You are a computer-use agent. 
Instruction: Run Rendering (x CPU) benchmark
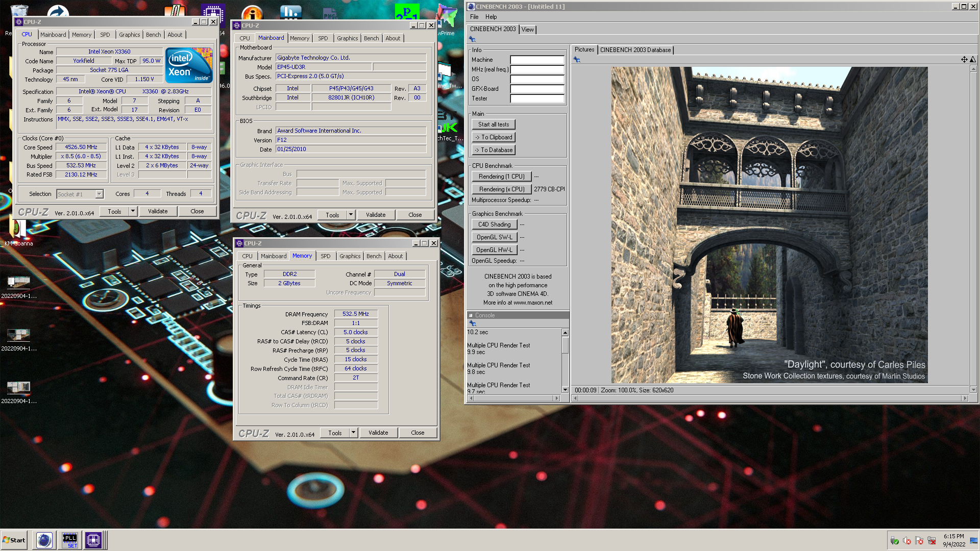pos(502,189)
